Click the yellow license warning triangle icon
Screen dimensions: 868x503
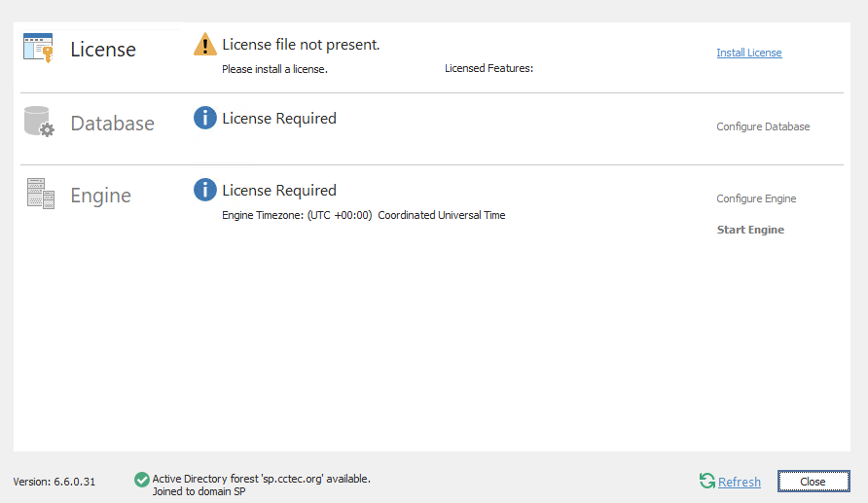tap(205, 45)
